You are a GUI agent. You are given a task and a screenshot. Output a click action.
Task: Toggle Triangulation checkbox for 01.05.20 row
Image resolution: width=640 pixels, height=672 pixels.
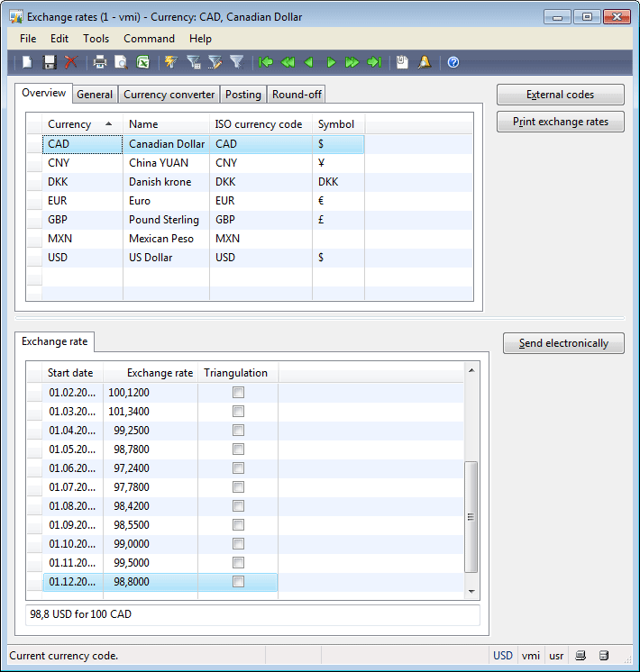[238, 449]
